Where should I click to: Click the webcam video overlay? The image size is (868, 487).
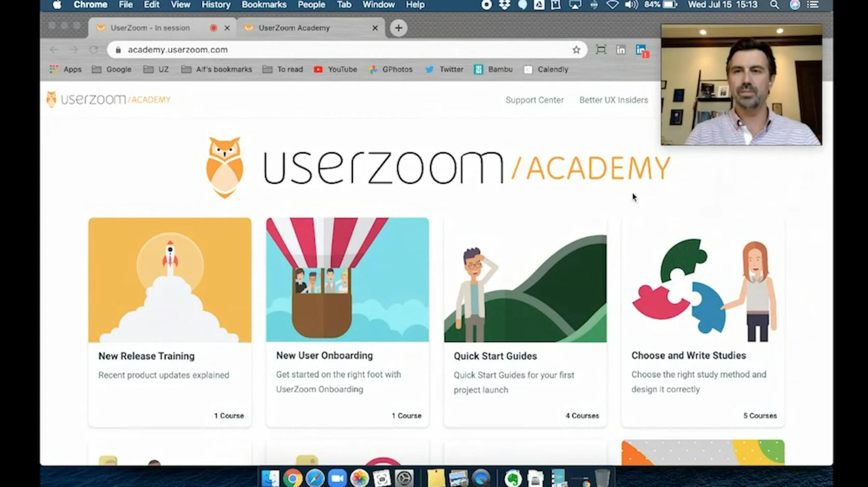pyautogui.click(x=742, y=85)
